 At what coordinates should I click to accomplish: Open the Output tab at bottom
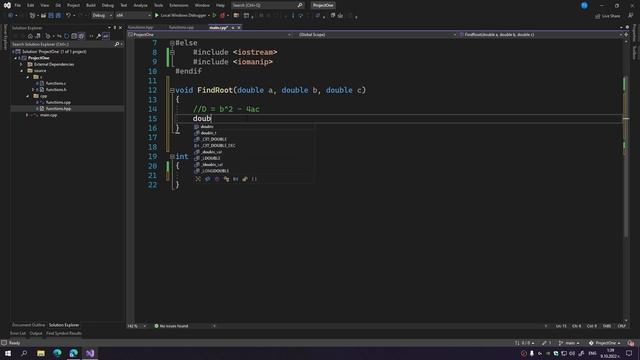coord(36,333)
